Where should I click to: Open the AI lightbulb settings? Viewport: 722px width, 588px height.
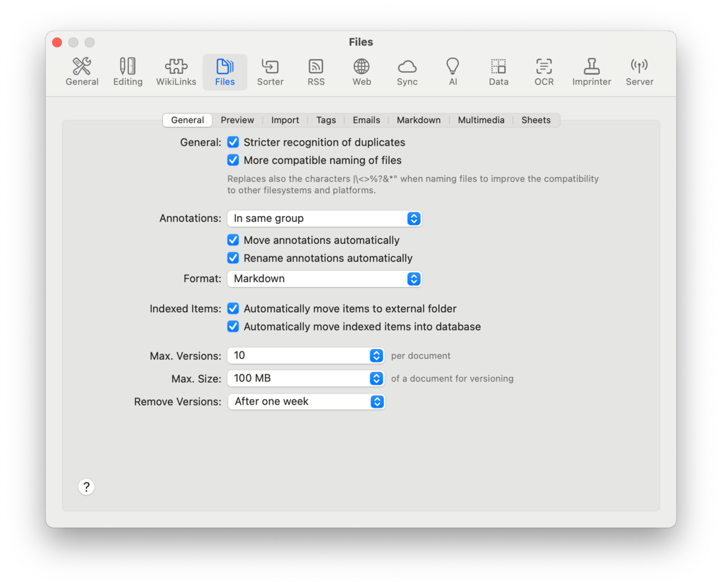pyautogui.click(x=452, y=72)
